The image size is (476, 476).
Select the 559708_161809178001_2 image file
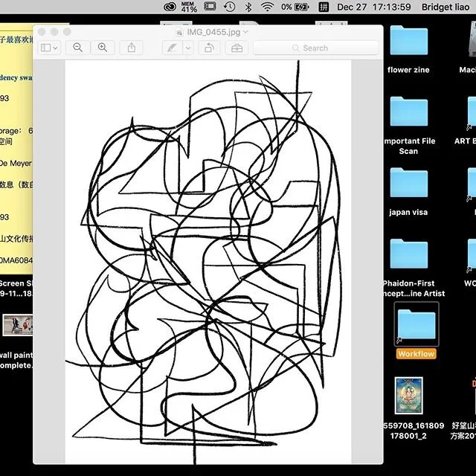click(x=408, y=395)
